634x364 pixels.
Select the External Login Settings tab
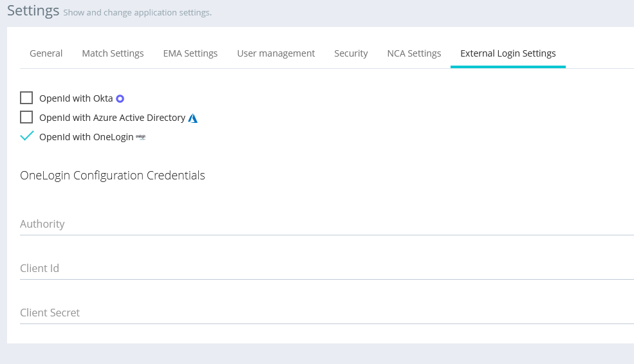pyautogui.click(x=508, y=53)
